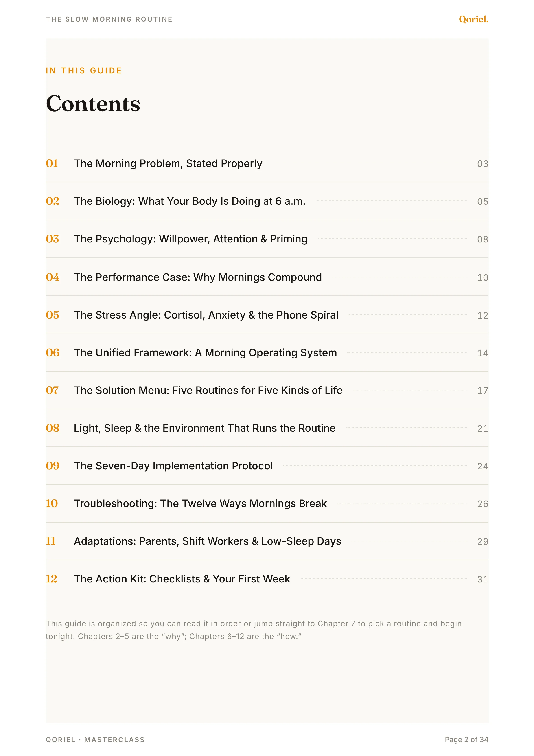The height and width of the screenshot is (756, 534).
Task: Click page number 21 for Light, Sleep chapter
Action: 483,428
